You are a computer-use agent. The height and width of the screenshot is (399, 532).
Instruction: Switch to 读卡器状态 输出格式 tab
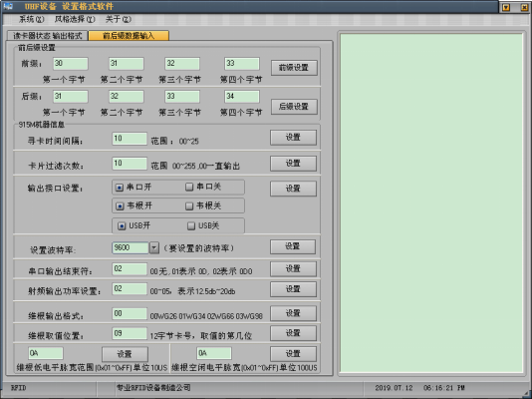pyautogui.click(x=48, y=36)
